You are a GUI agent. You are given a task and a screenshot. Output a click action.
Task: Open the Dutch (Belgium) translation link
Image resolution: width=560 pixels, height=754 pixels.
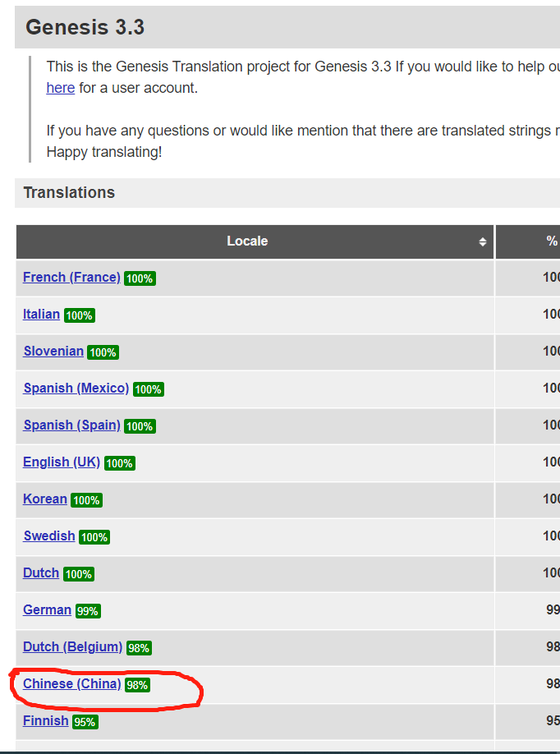pos(72,647)
